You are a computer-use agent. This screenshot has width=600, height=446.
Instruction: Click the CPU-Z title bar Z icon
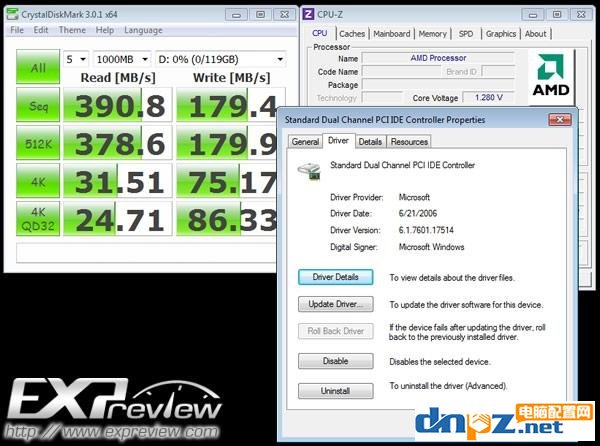(308, 15)
